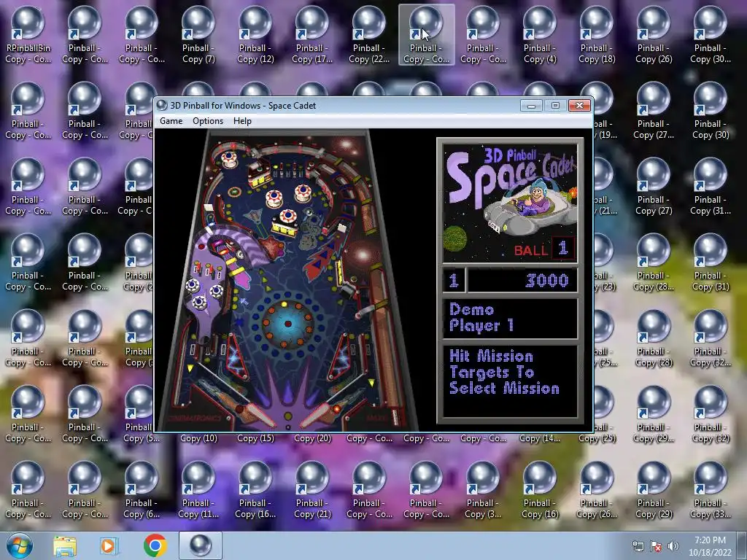Select the Pinball - Copy (32... desktop shortcut
The width and height of the screenshot is (747, 560).
711,339
